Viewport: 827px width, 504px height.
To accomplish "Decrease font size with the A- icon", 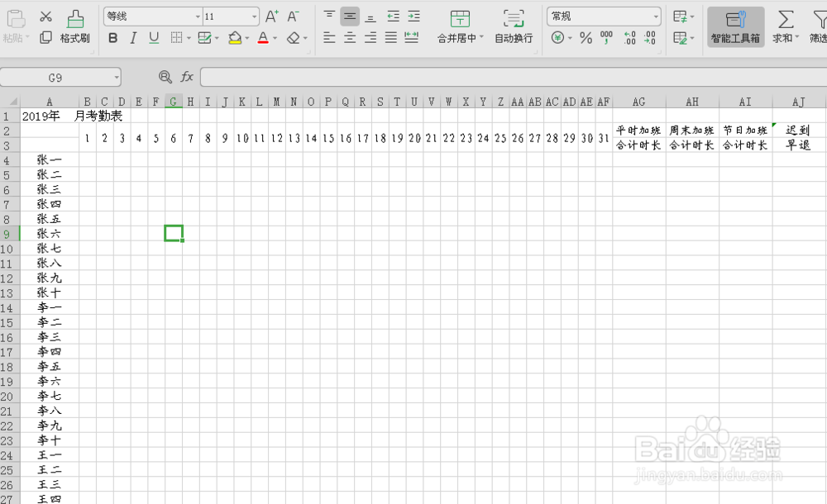I will tap(294, 17).
